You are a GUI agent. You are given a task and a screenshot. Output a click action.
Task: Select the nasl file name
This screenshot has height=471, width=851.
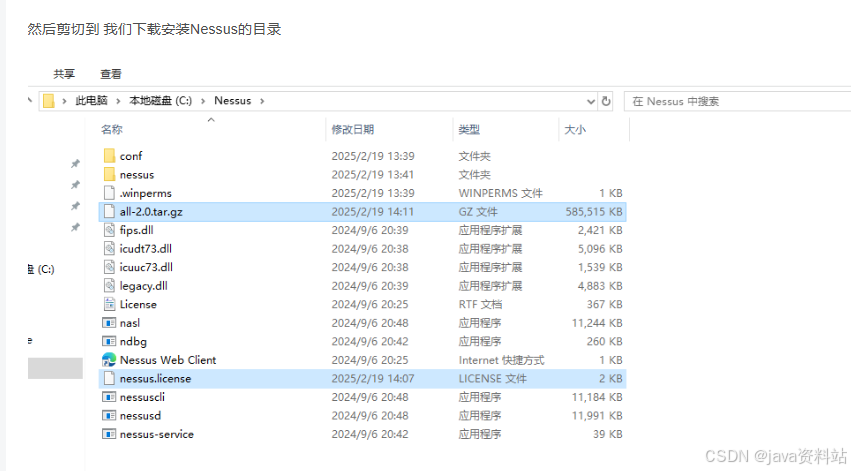tap(130, 323)
